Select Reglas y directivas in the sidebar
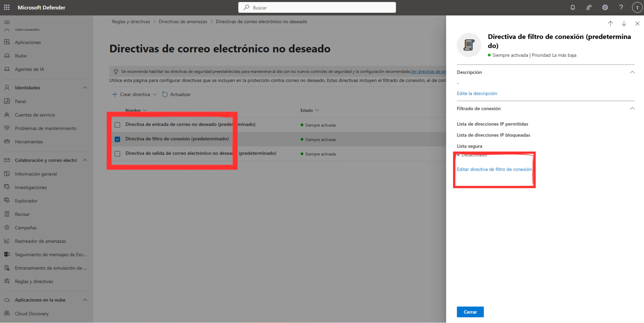 pos(34,281)
